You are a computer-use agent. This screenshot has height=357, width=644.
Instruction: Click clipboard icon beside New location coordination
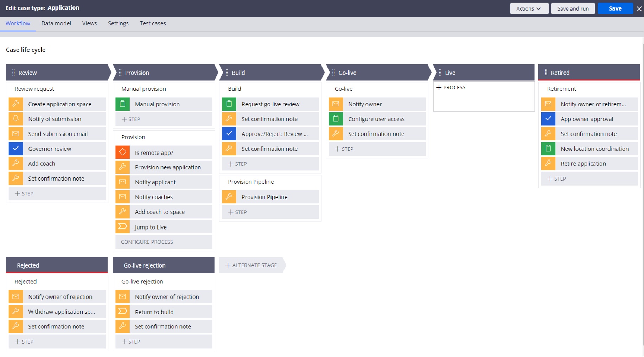[x=548, y=149]
